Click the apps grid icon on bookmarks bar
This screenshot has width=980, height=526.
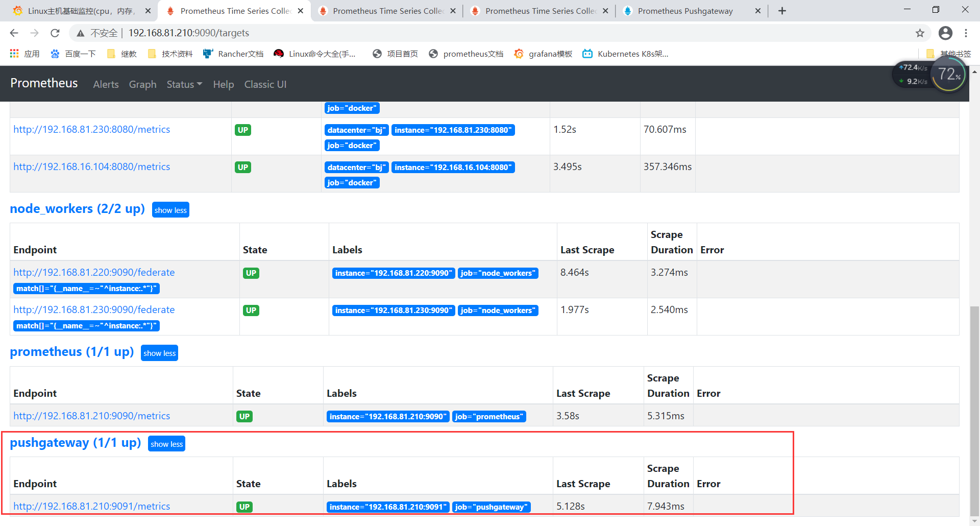point(13,53)
